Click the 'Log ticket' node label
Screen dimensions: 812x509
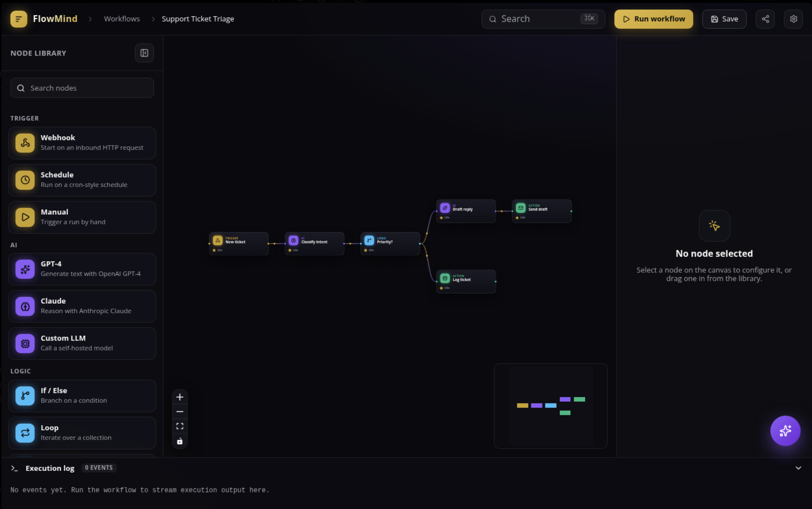pyautogui.click(x=461, y=280)
